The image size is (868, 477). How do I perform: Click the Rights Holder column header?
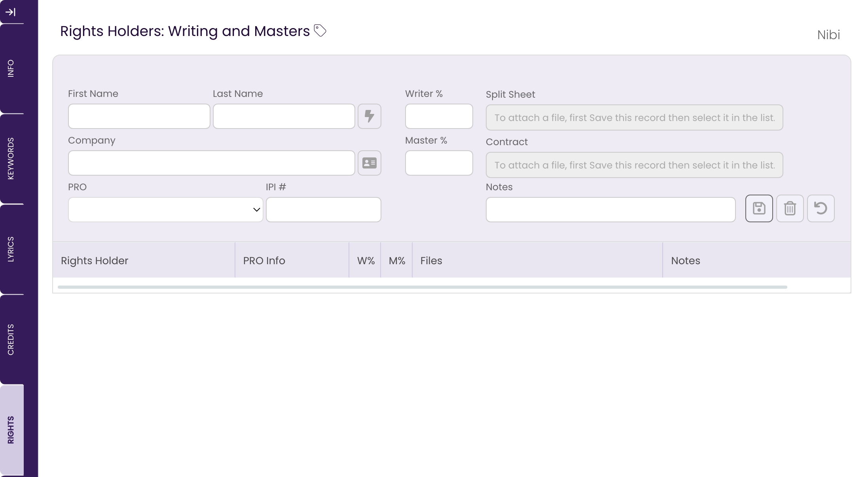click(x=144, y=260)
